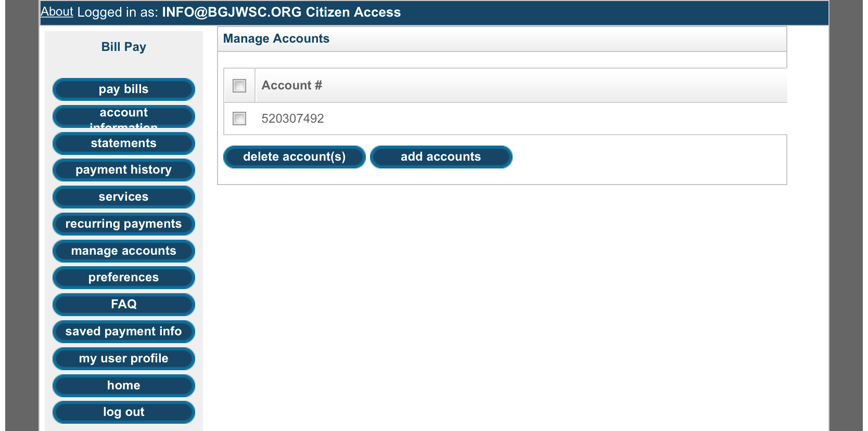This screenshot has height=431, width=868.
Task: Log out of Citizen Access
Action: pos(124,412)
